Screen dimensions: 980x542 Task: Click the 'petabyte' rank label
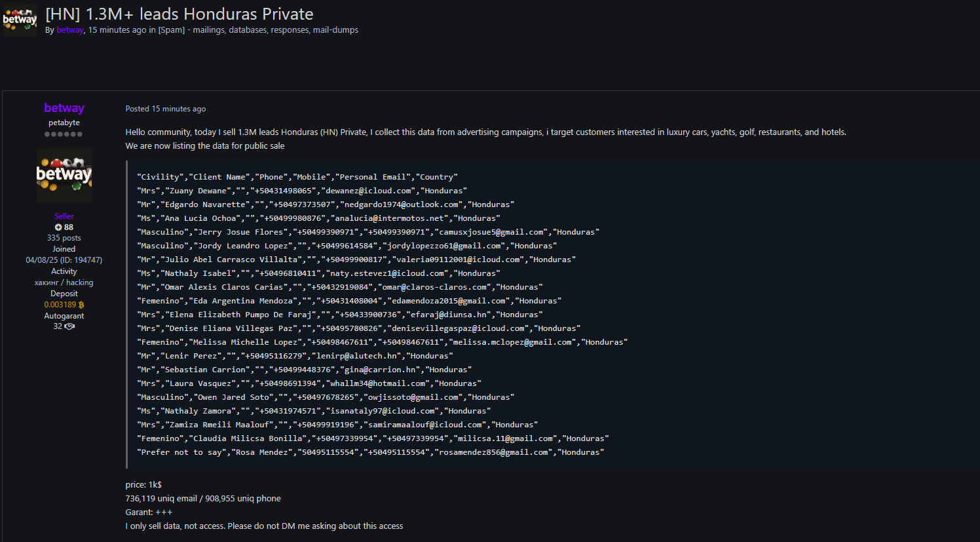[64, 123]
